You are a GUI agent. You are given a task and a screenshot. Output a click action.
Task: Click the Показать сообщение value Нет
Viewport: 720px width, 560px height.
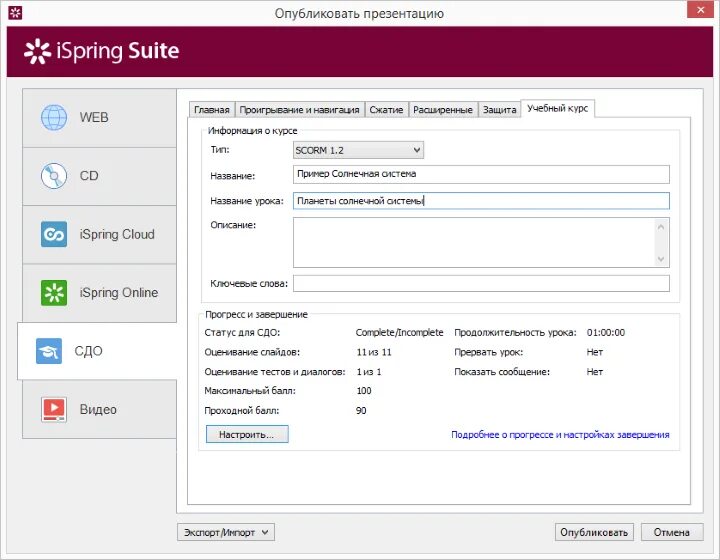(x=595, y=372)
